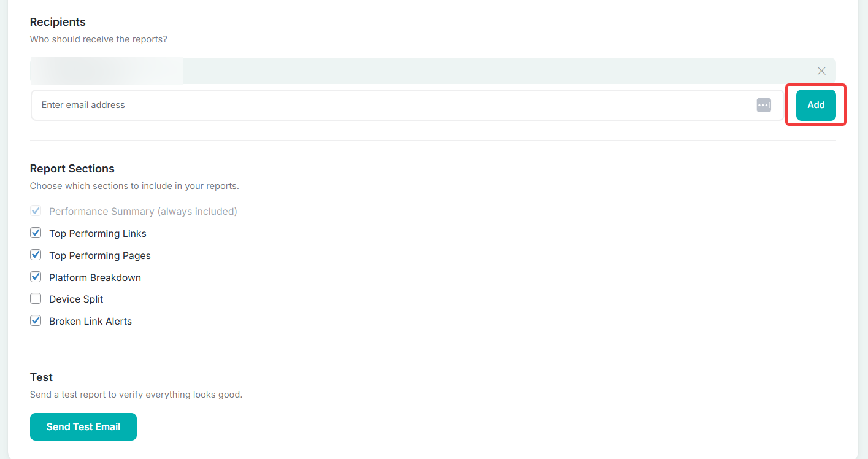Image resolution: width=868 pixels, height=459 pixels.
Task: Click the 'Broken Link Alerts' label
Action: coord(90,321)
